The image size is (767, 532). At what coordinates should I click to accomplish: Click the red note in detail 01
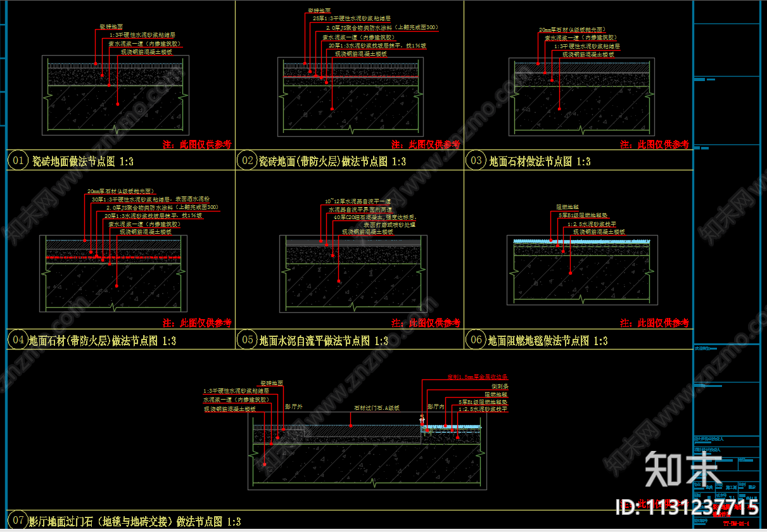point(197,145)
